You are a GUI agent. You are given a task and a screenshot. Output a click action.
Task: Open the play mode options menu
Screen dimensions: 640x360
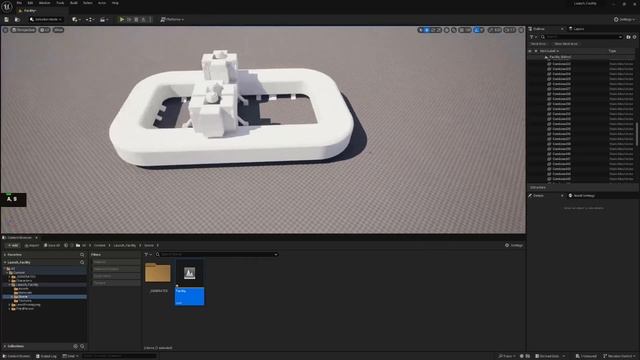coord(150,20)
